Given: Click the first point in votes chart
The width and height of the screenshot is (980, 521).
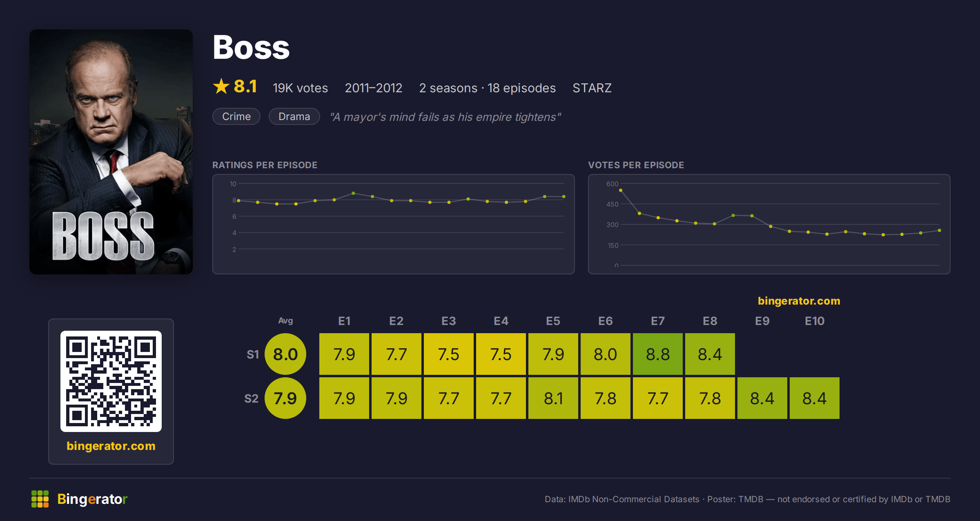Looking at the screenshot, I should tap(621, 190).
